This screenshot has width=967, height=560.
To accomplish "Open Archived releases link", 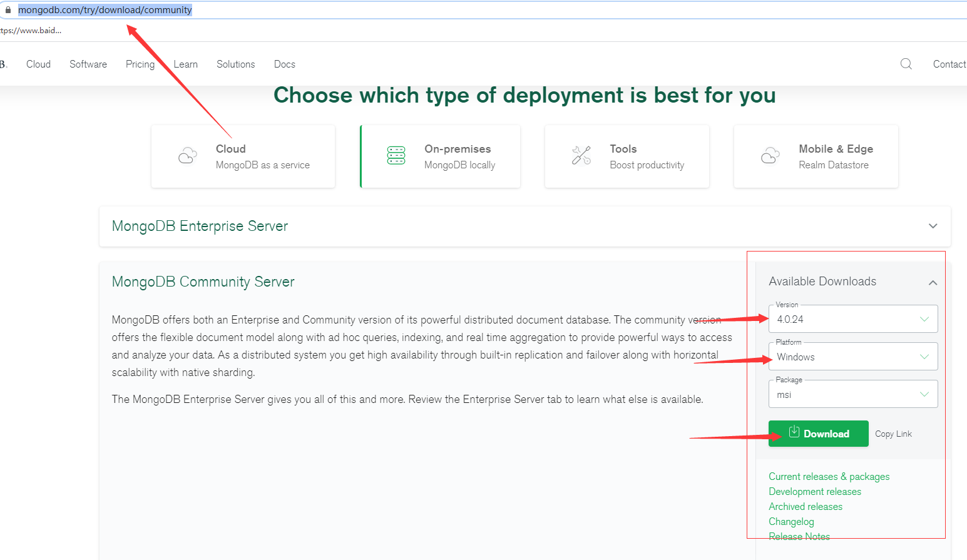I will click(x=806, y=507).
